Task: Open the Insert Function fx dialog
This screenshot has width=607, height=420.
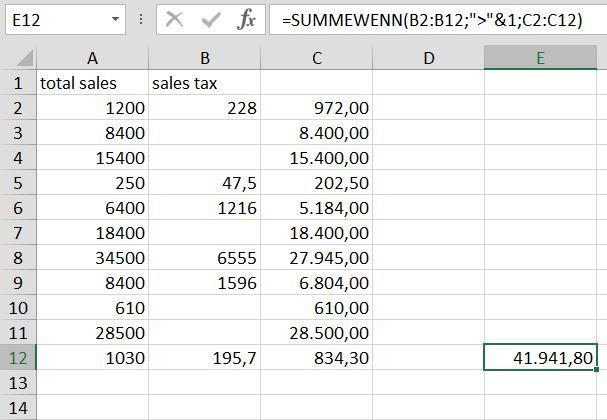Action: click(x=246, y=19)
